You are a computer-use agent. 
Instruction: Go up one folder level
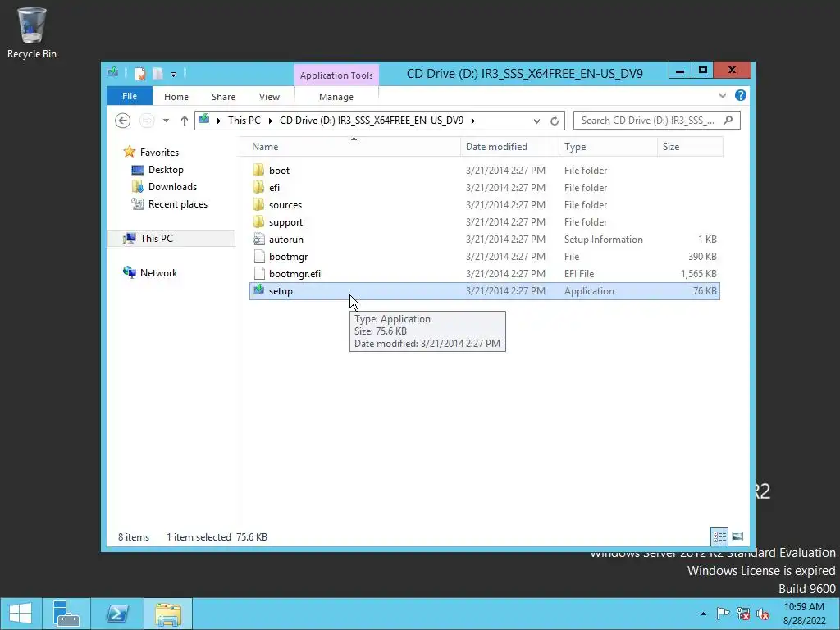[x=185, y=121]
